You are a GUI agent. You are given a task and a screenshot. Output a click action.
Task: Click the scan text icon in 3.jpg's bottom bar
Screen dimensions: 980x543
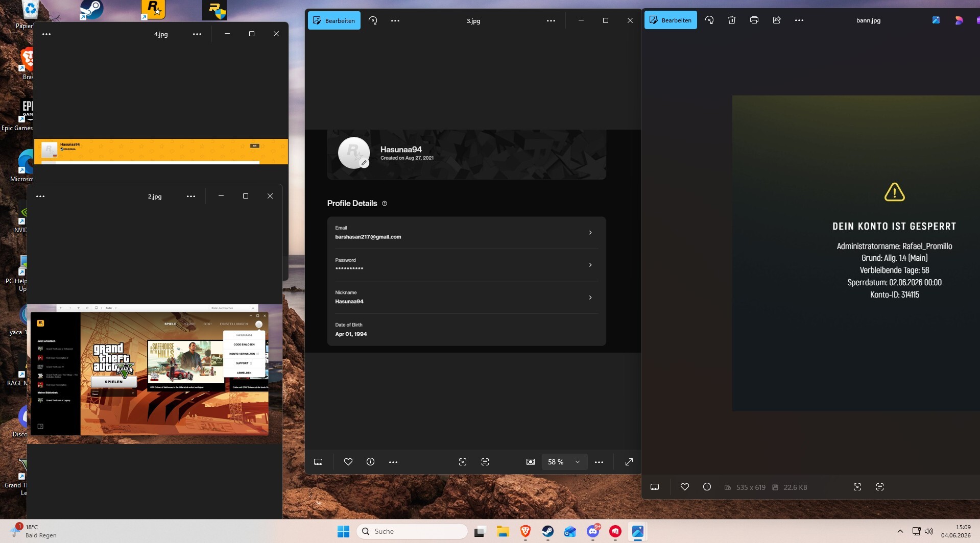(x=485, y=462)
